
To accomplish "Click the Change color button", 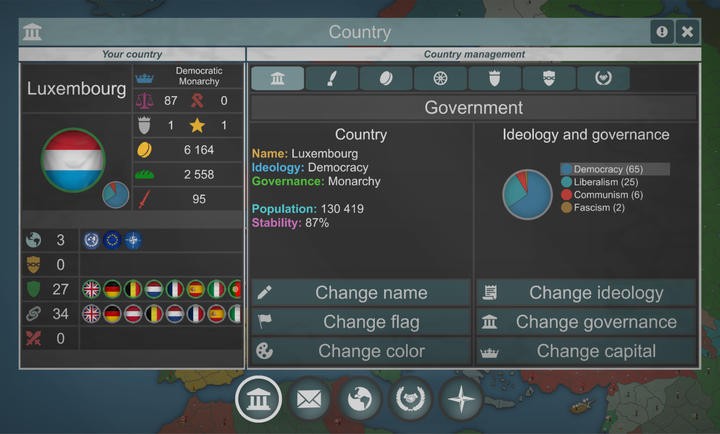I will [x=361, y=351].
